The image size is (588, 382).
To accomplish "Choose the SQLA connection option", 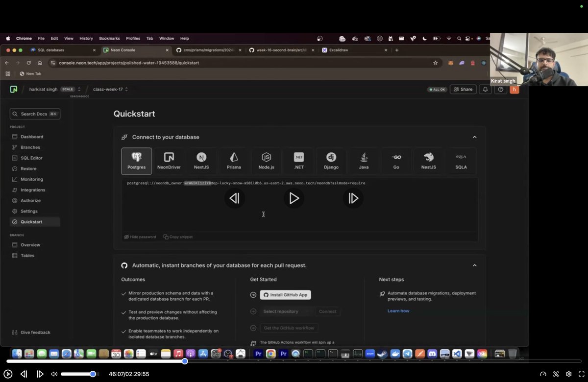I will [x=461, y=161].
